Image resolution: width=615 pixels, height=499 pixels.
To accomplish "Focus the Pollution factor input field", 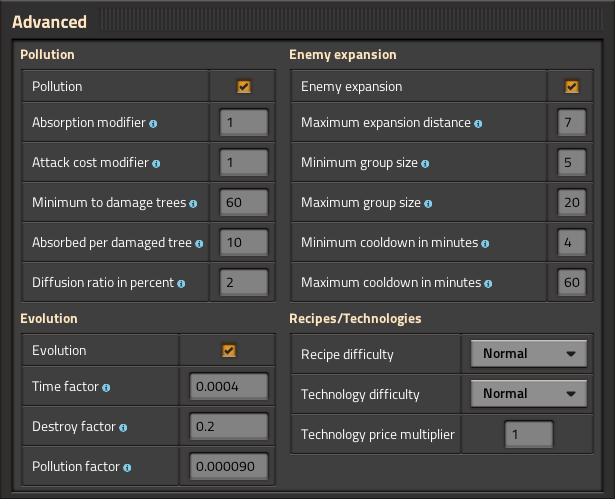I will point(229,466).
